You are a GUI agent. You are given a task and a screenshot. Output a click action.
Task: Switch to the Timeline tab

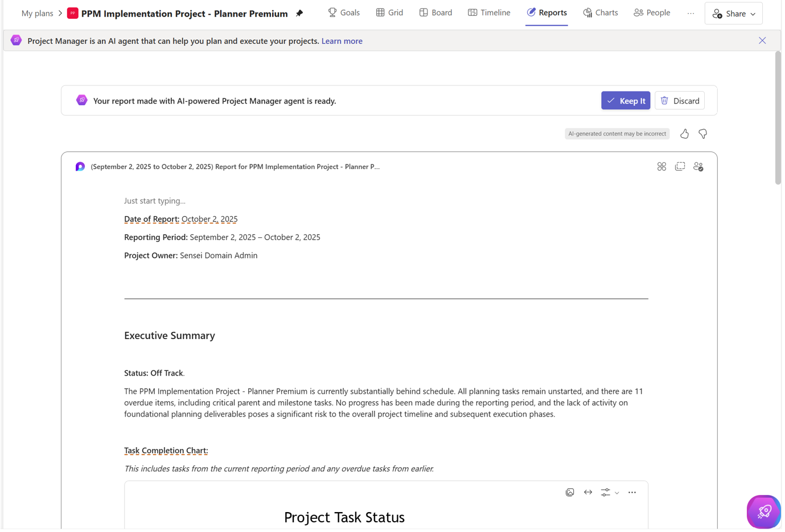[x=489, y=13]
